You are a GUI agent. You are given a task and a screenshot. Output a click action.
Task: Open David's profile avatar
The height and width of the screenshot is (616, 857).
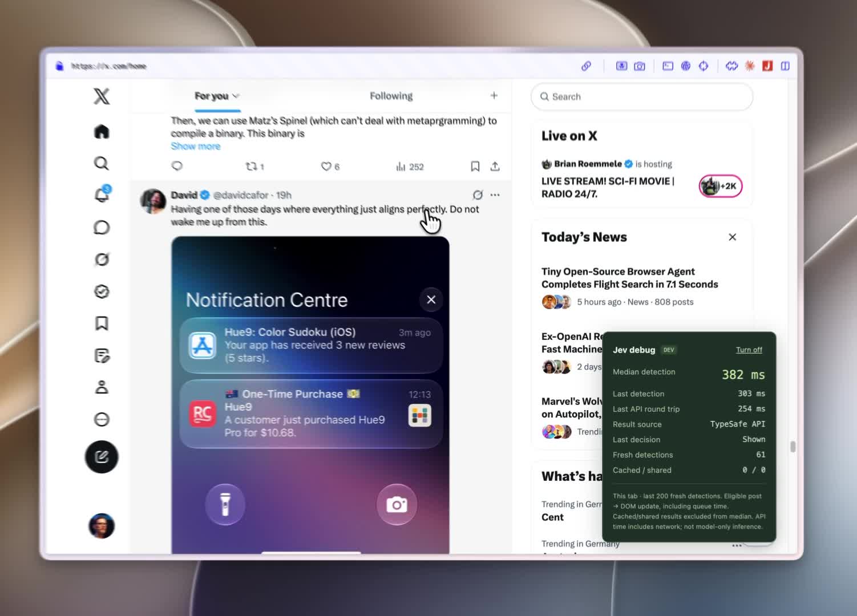[x=153, y=201]
